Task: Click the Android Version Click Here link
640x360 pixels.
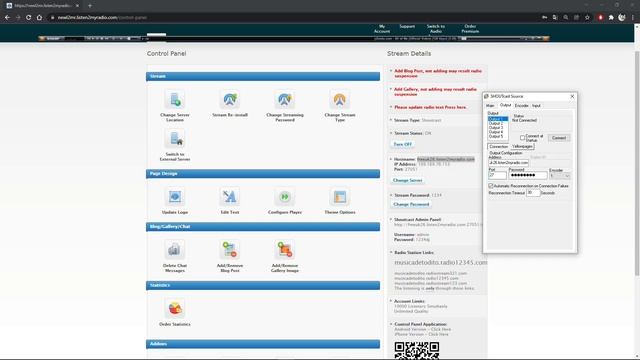Action: pyautogui.click(x=422, y=329)
